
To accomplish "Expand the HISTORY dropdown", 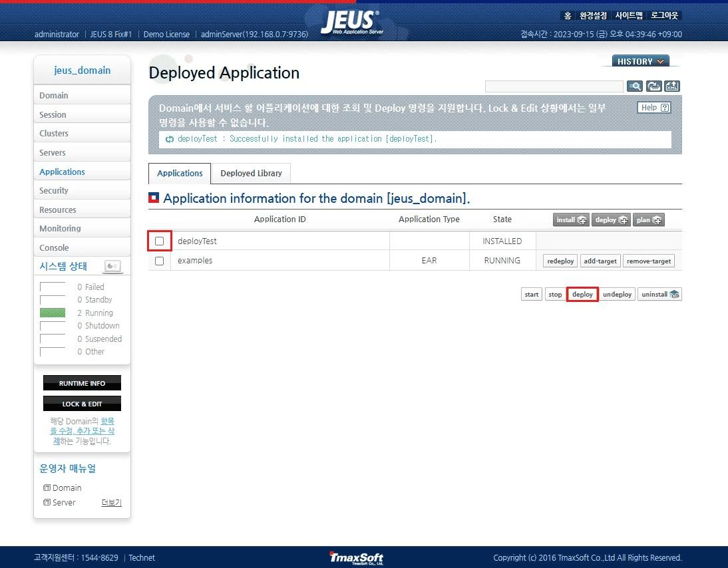I will tap(641, 61).
